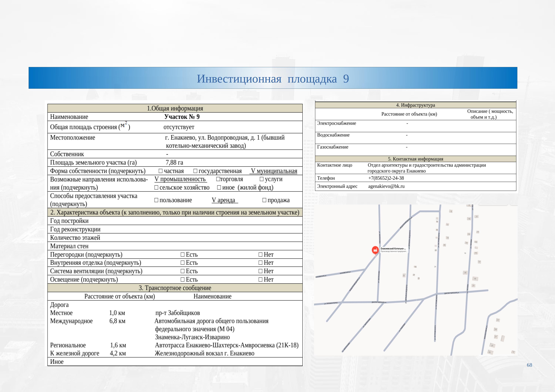Check 'Есть' in Система вентиляции row
555x392 pixels.
pos(183,271)
